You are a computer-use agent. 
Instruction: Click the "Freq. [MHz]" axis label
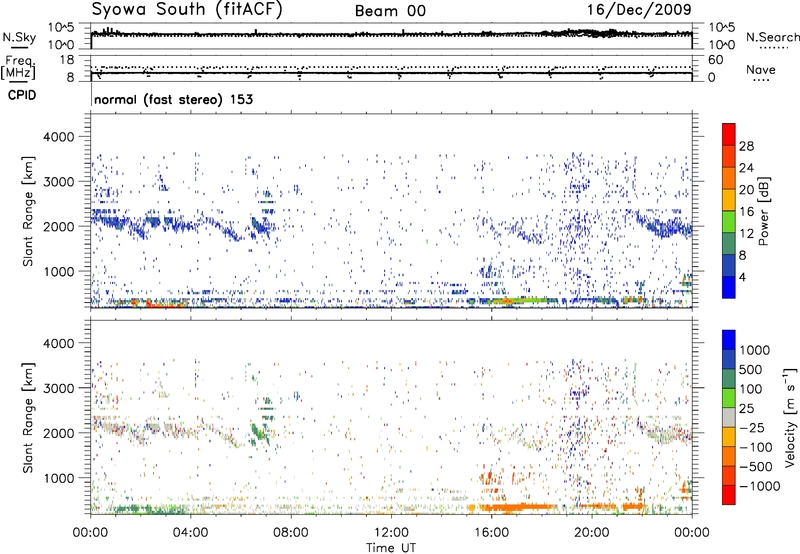click(18, 68)
